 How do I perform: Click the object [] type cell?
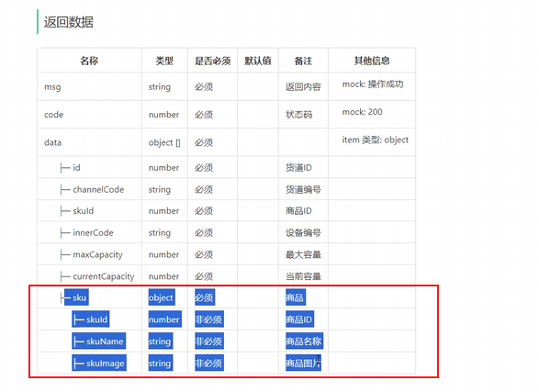point(164,142)
